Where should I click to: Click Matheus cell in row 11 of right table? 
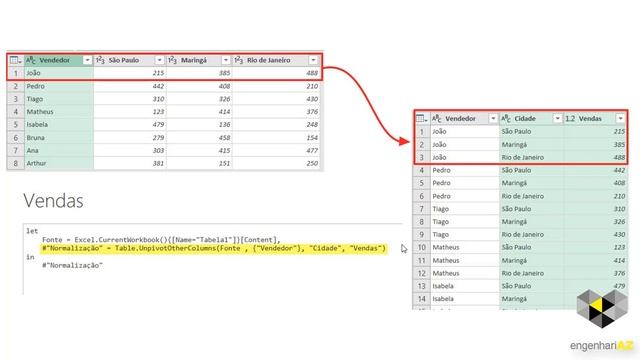tap(465, 260)
